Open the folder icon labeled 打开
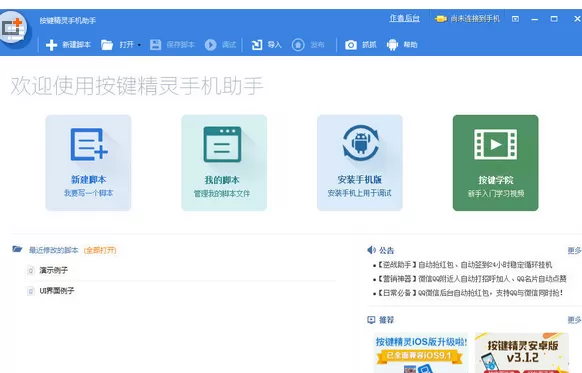The image size is (582, 373). 107,45
